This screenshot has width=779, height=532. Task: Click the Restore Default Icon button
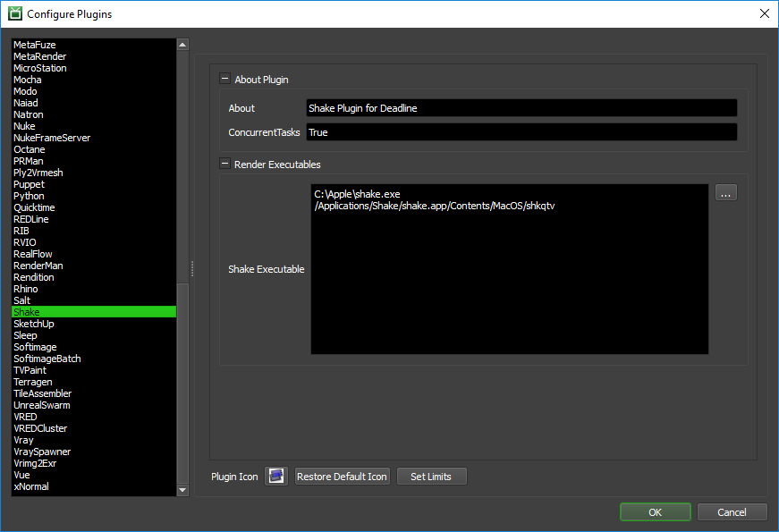[x=342, y=476]
